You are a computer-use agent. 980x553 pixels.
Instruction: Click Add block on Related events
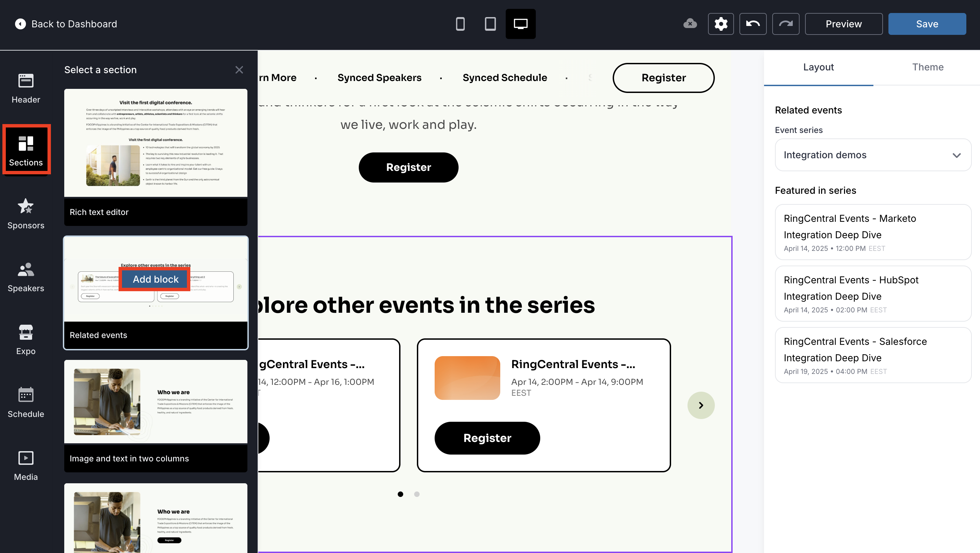coord(155,279)
